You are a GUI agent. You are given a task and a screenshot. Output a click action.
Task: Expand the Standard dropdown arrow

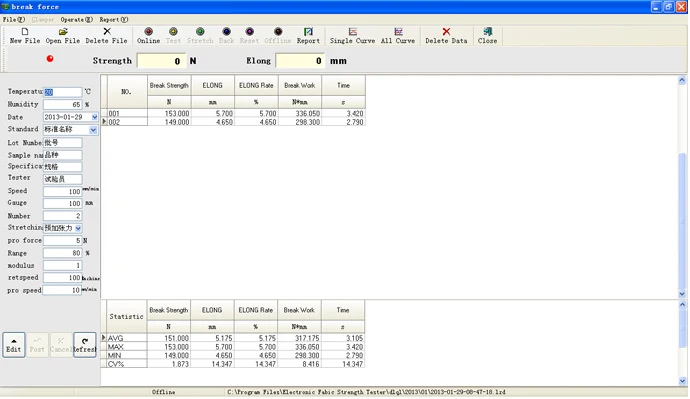pos(93,130)
